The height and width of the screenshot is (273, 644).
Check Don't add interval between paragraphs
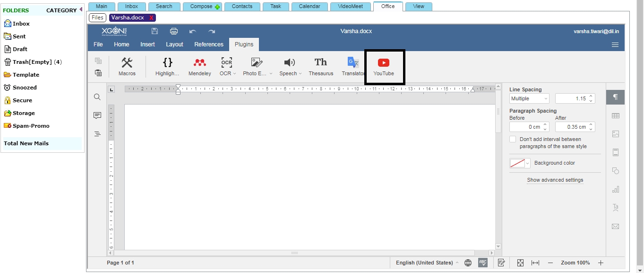tap(513, 139)
